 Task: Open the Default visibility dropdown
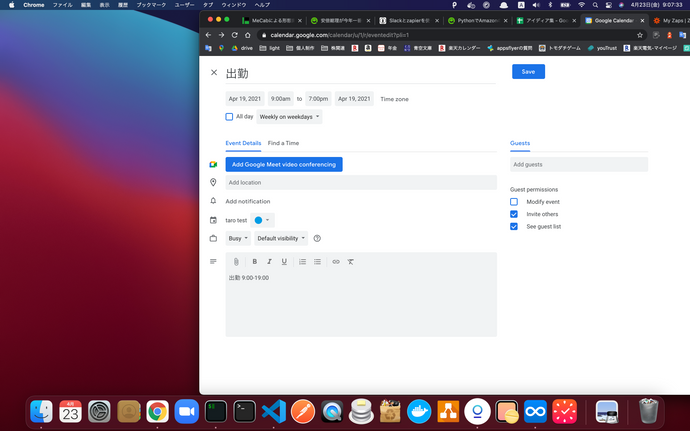[x=281, y=238]
